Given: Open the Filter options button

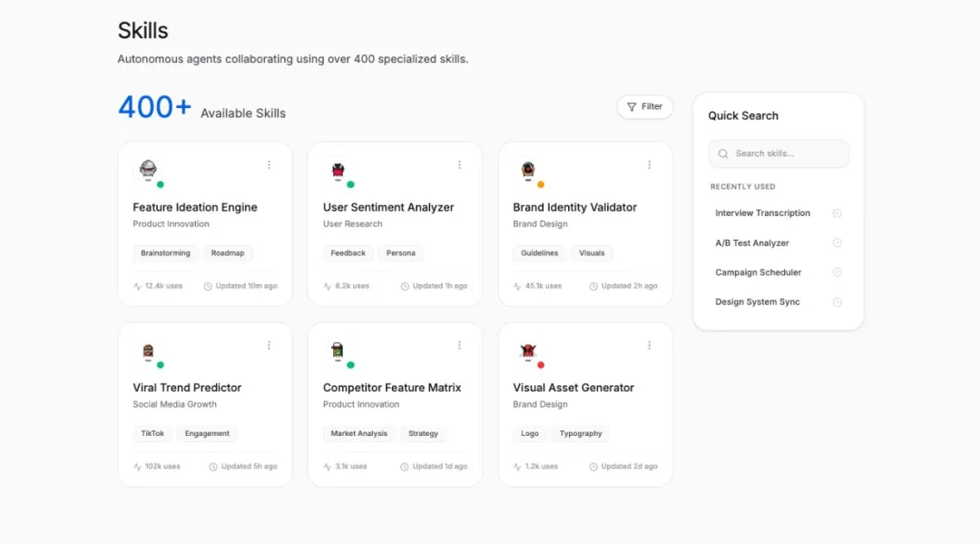Looking at the screenshot, I should coord(644,107).
